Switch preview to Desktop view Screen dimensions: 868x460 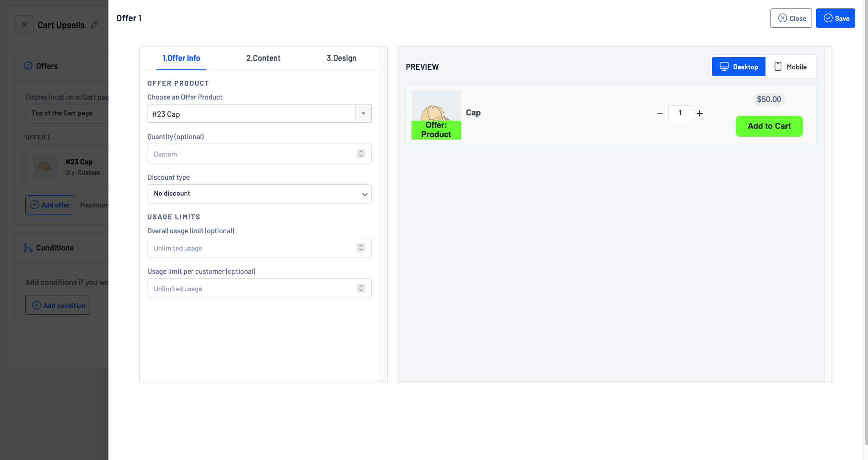point(738,67)
